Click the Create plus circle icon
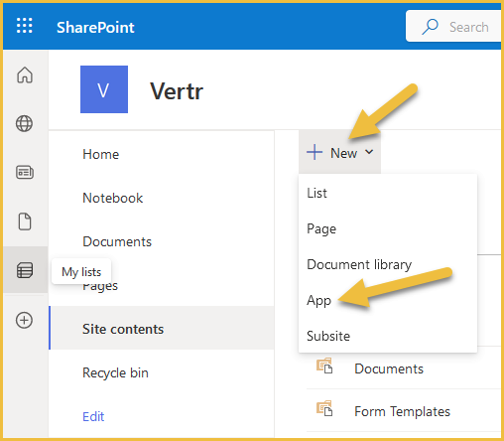Image resolution: width=504 pixels, height=441 pixels. 24,320
